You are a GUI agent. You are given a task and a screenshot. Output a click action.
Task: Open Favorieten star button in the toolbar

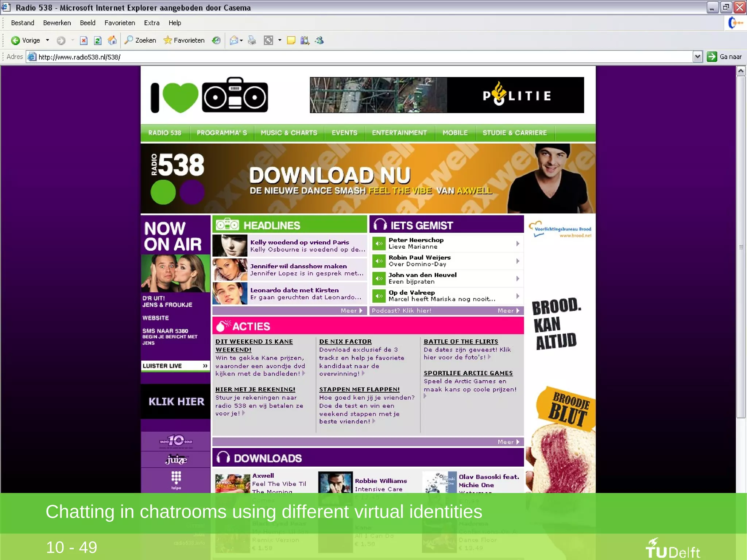pos(184,40)
